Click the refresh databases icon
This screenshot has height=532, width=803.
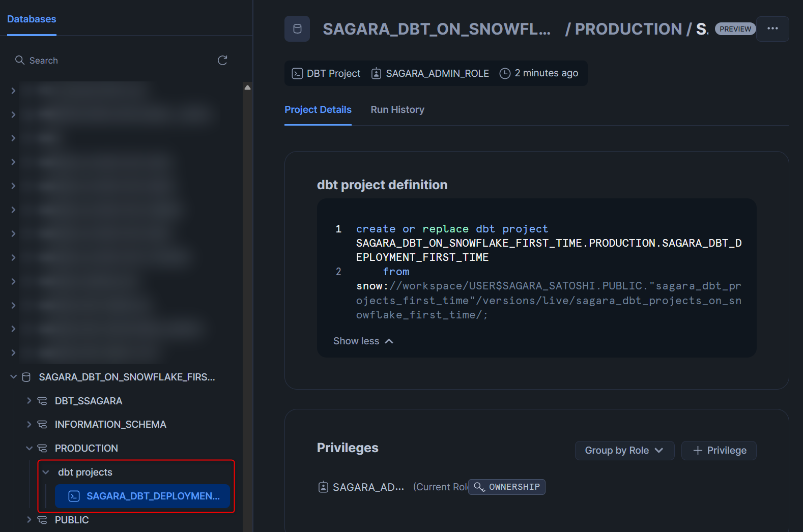click(x=222, y=61)
